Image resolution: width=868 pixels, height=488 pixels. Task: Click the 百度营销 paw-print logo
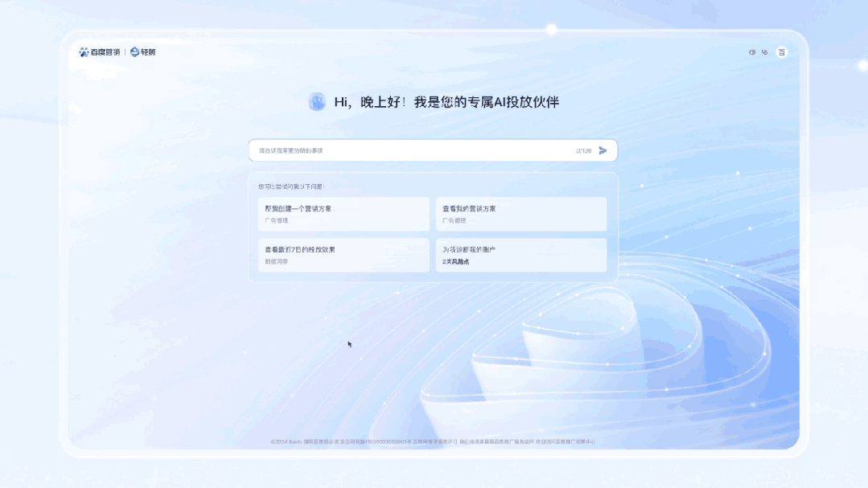84,51
